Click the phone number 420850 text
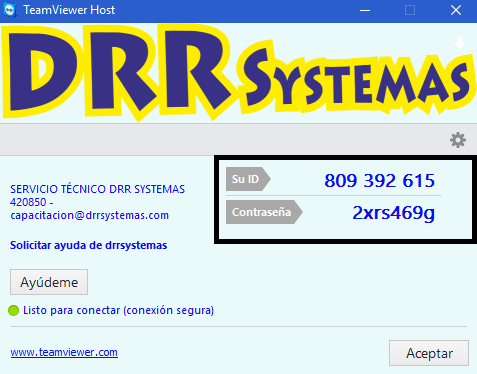Viewport: 477px width, 374px height. pos(28,202)
